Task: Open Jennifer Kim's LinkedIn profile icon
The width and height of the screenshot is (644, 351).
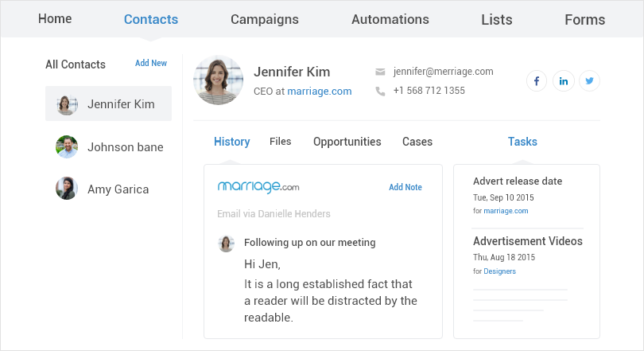Action: tap(563, 81)
